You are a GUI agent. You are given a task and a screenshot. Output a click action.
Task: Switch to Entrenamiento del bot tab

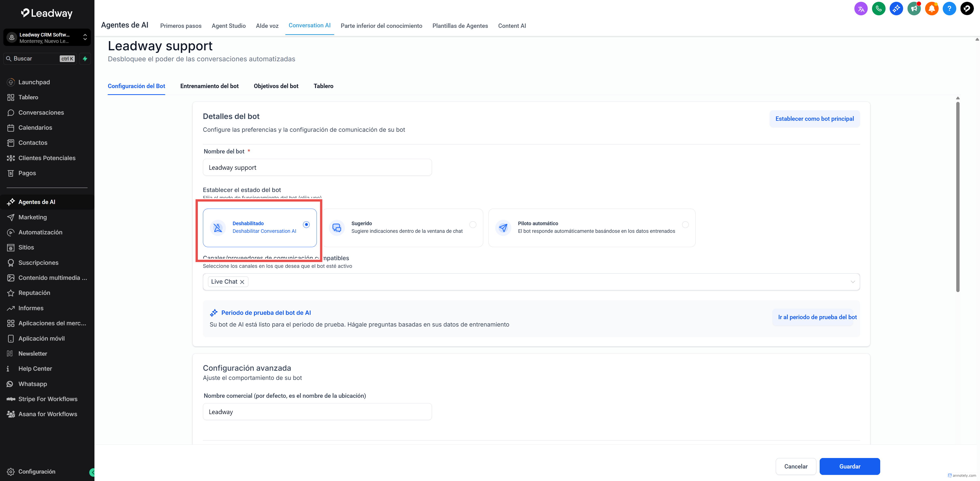[x=209, y=86]
